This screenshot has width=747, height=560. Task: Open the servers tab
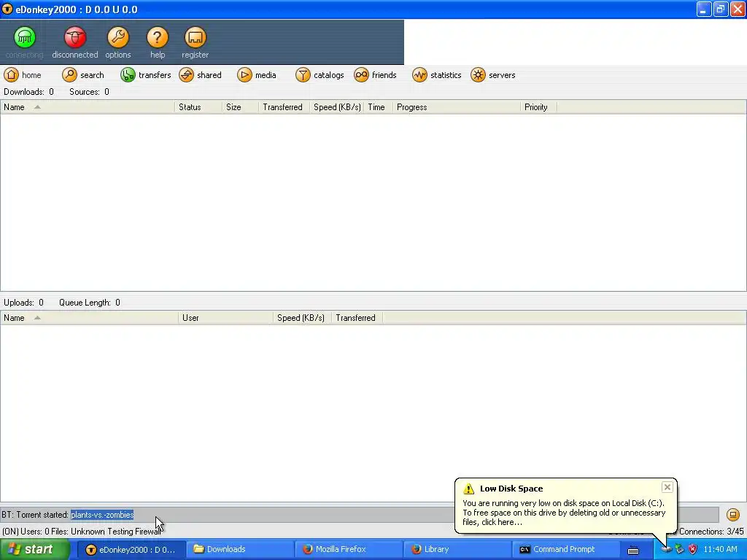pos(492,75)
